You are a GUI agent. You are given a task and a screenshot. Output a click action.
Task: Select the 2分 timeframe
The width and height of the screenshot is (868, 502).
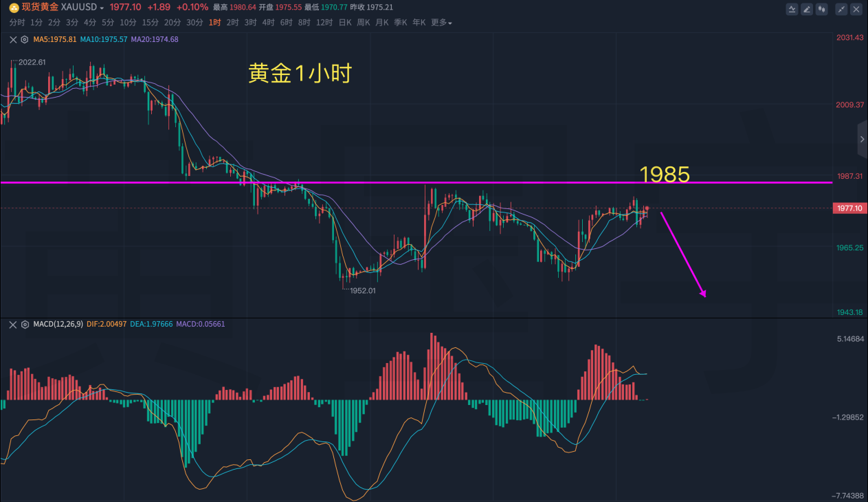click(x=54, y=23)
